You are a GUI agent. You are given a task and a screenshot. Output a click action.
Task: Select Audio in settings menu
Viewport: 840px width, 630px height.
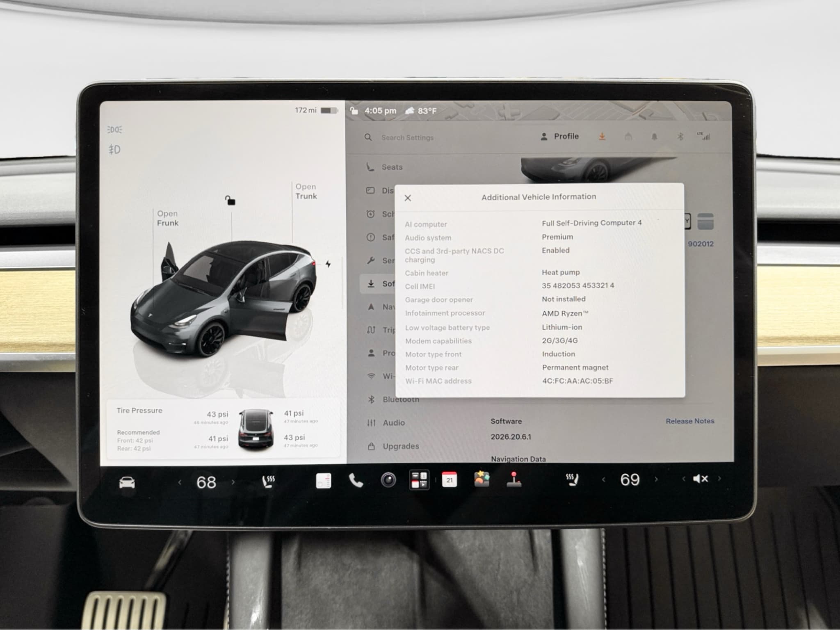click(x=386, y=422)
